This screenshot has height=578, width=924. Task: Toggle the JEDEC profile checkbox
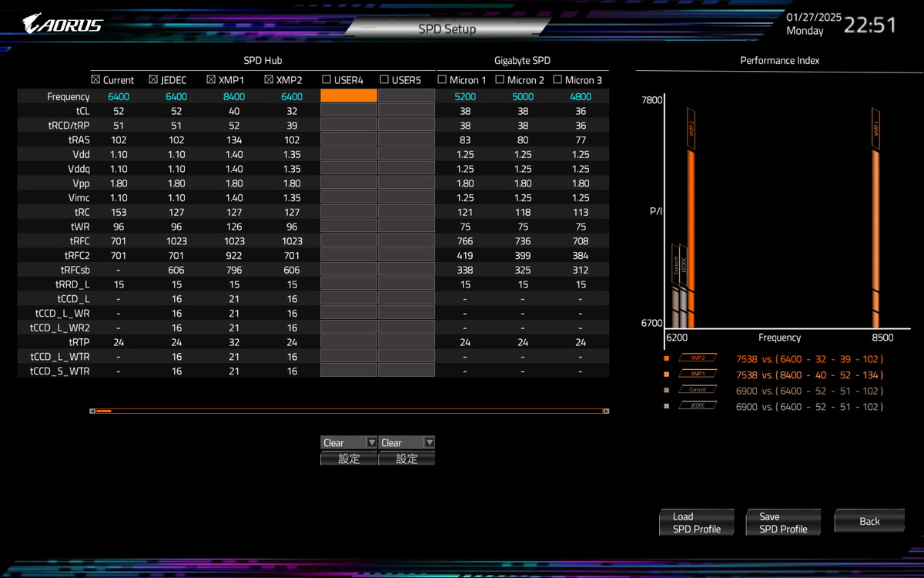pyautogui.click(x=153, y=79)
